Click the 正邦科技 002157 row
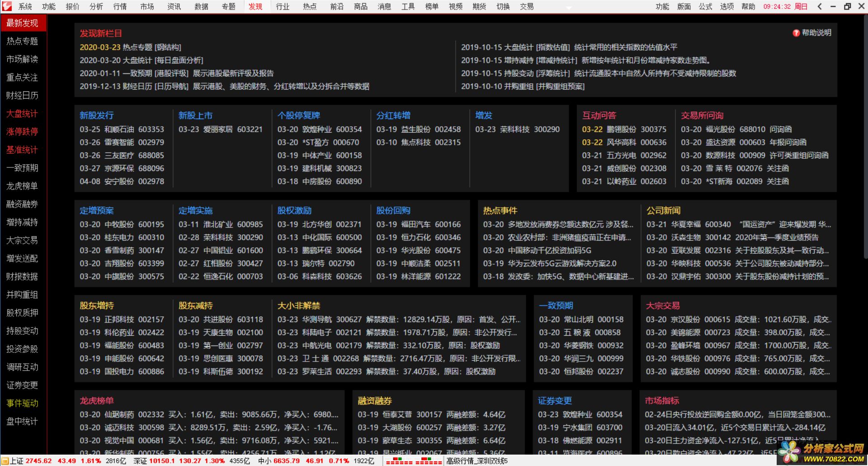 (x=122, y=319)
